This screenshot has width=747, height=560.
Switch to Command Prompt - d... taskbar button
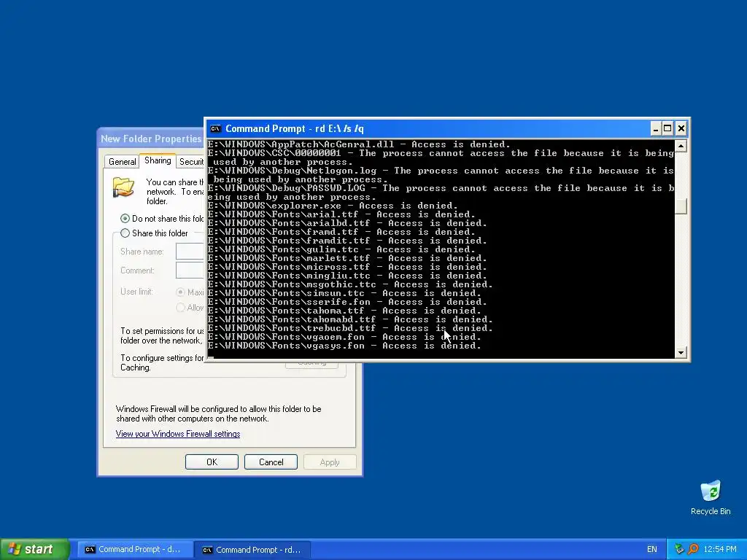(x=135, y=549)
